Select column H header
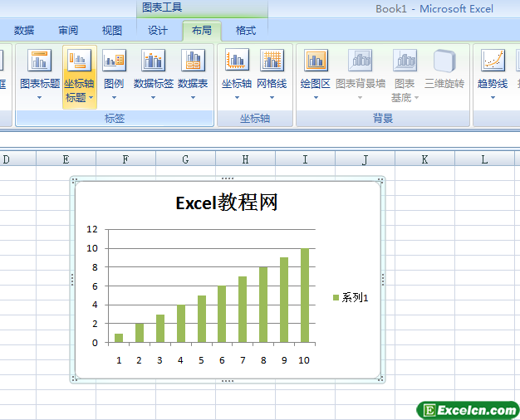This screenshot has height=420, width=520. click(x=245, y=159)
